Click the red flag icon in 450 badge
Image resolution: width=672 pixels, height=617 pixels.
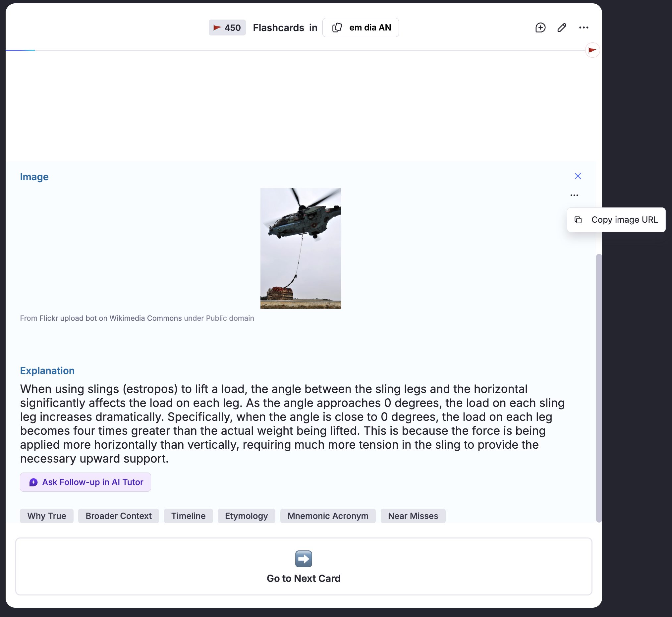217,28
